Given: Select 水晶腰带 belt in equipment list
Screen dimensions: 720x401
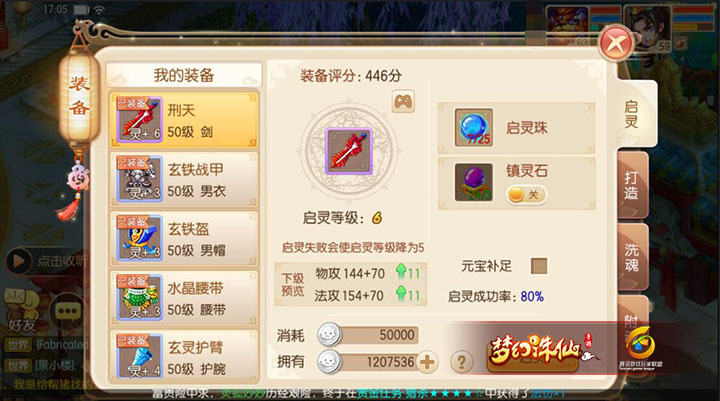Looking at the screenshot, I should coord(184,298).
